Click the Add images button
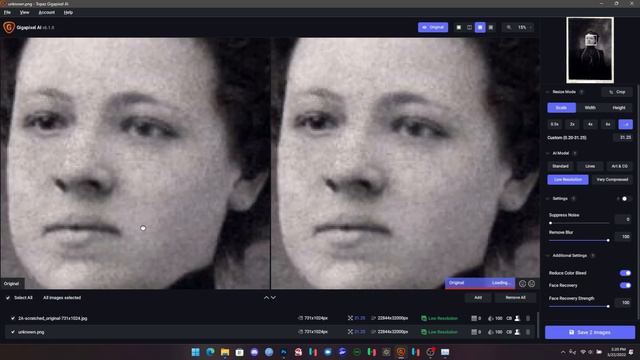 (x=478, y=298)
